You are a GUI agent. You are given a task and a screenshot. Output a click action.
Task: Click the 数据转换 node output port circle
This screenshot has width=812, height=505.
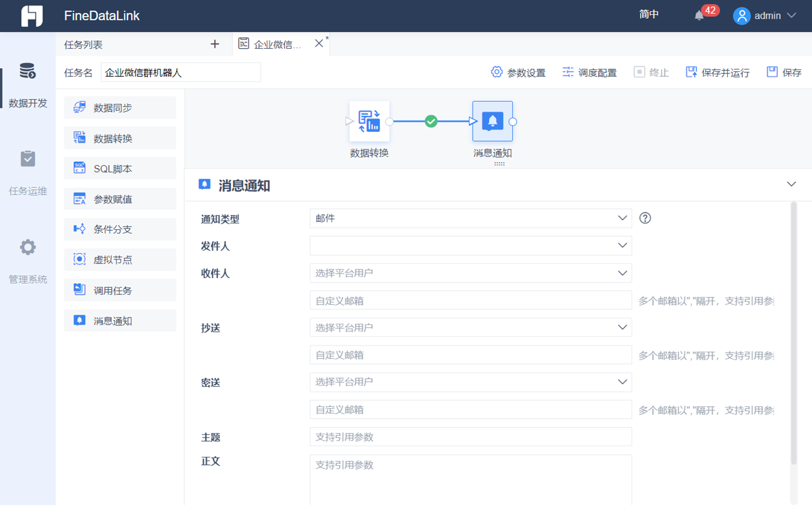[389, 122]
